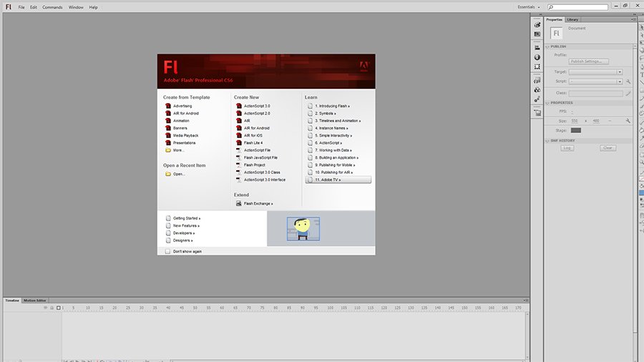
Task: Click the Publish Settings button
Action: point(589,62)
